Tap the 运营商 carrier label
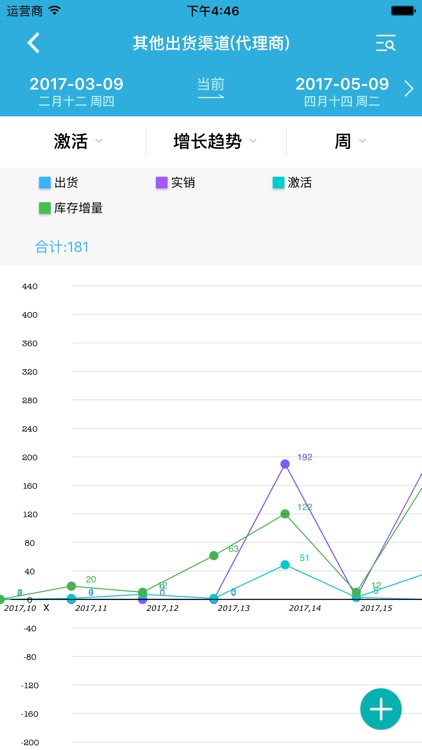This screenshot has height=750, width=422. pyautogui.click(x=24, y=11)
